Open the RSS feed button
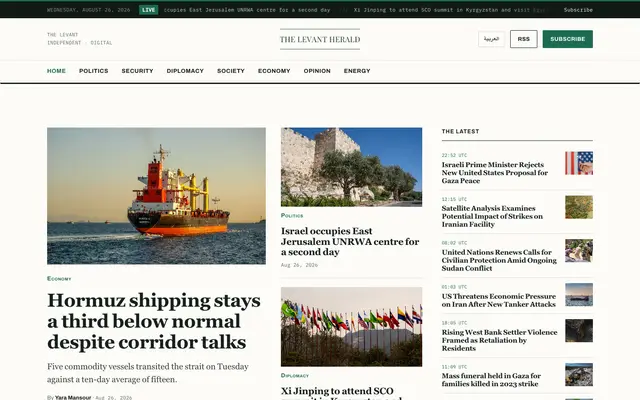 pyautogui.click(x=523, y=39)
